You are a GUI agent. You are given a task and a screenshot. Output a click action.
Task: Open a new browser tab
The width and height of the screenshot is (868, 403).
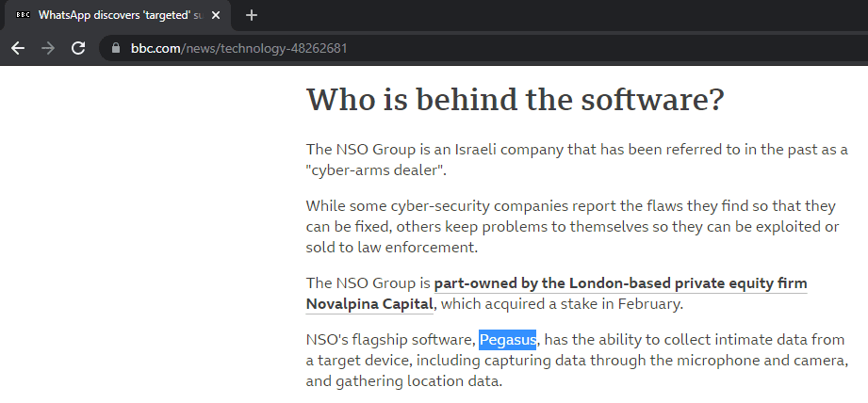pyautogui.click(x=252, y=15)
